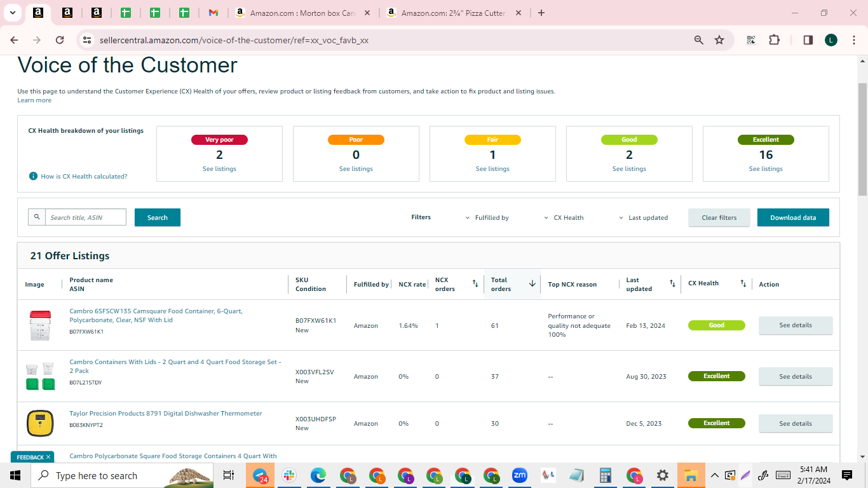See listings with Poor CX Health

click(x=356, y=169)
